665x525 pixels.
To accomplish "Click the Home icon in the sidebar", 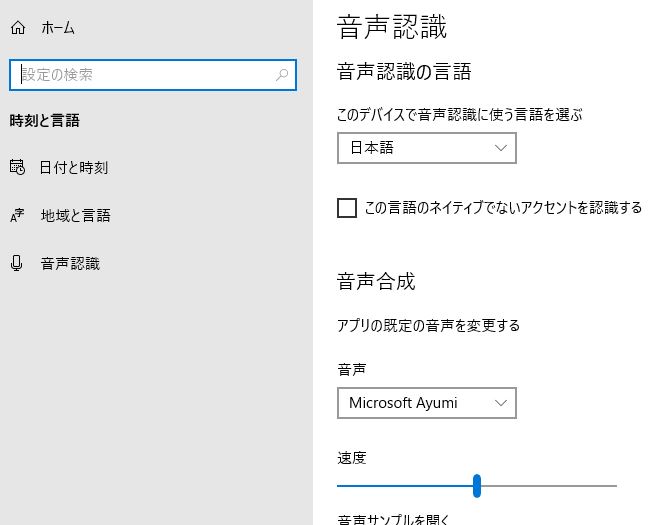I will coord(17,28).
